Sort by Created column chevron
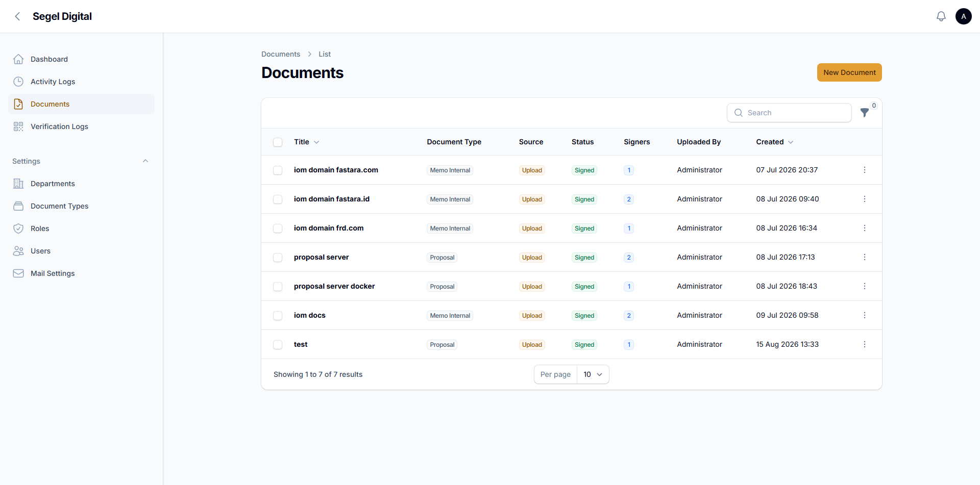Image resolution: width=980 pixels, height=485 pixels. 791,142
